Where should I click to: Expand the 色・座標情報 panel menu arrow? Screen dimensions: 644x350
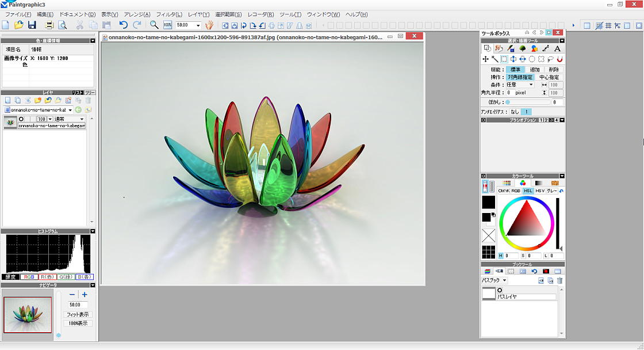coord(93,41)
